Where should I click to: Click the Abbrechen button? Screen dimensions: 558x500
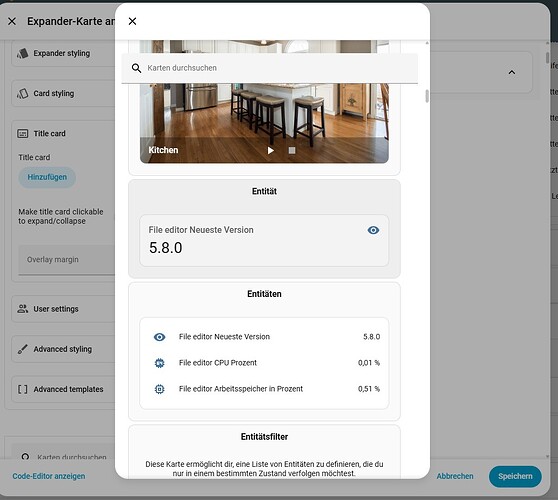point(455,476)
